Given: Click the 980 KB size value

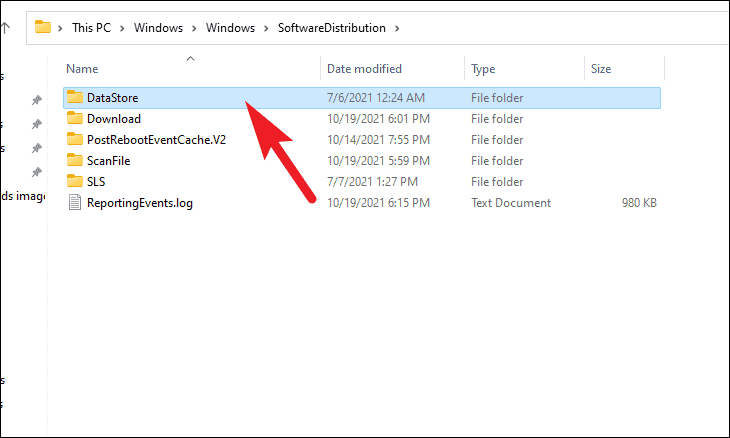Looking at the screenshot, I should [639, 203].
